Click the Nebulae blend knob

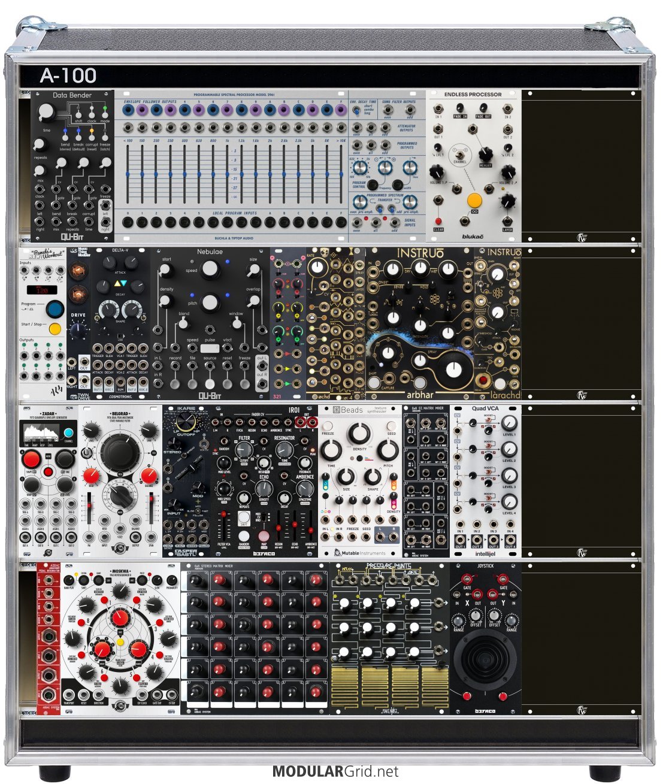(x=183, y=324)
